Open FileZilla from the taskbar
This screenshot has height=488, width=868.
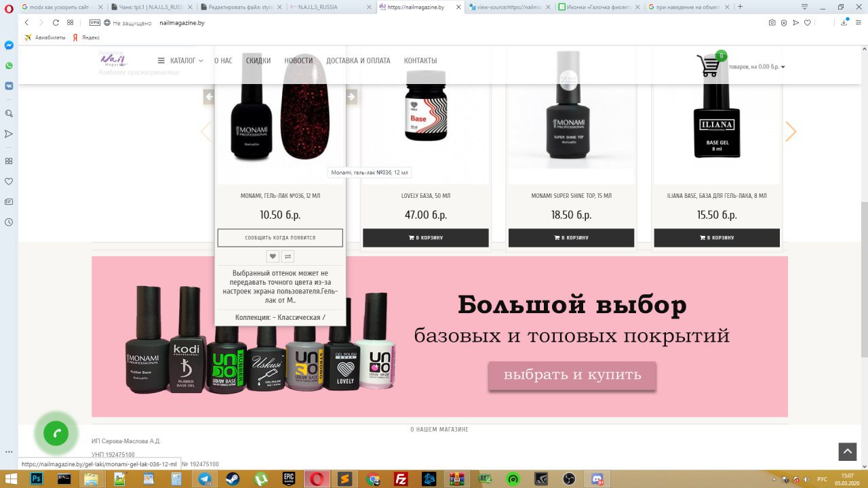tap(401, 479)
